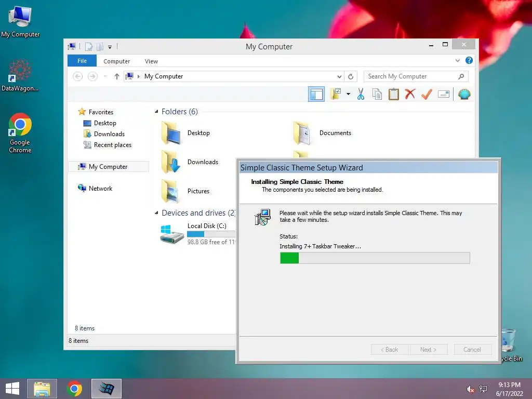Expand the My Computer breadcrumb arrow
This screenshot has height=399, width=532.
[138, 76]
